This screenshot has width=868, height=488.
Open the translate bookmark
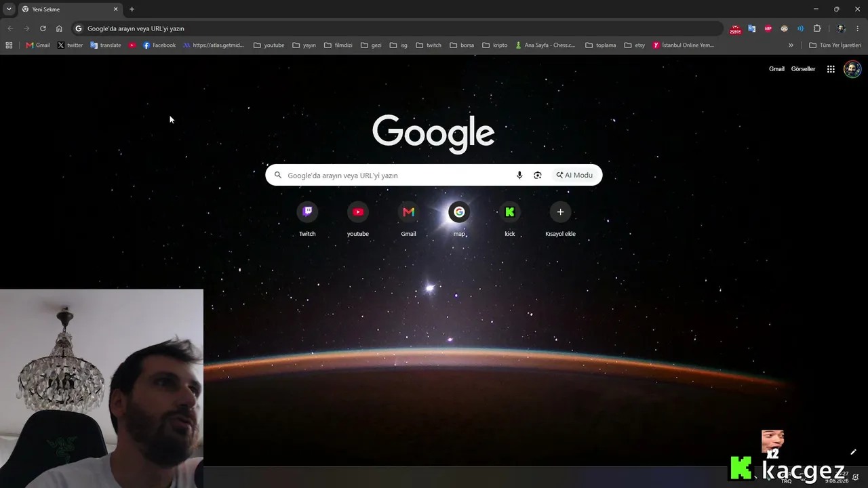(106, 45)
